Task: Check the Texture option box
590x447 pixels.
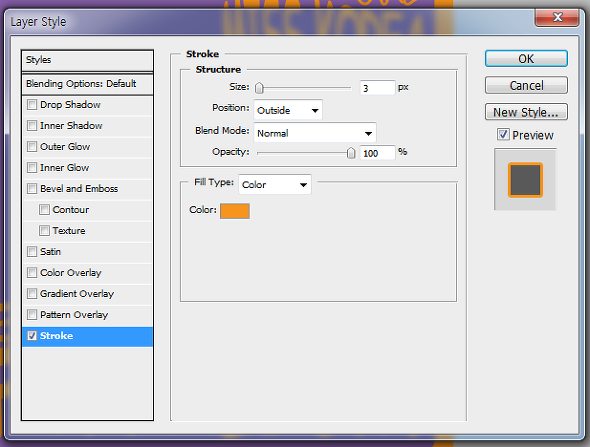Action: (44, 231)
